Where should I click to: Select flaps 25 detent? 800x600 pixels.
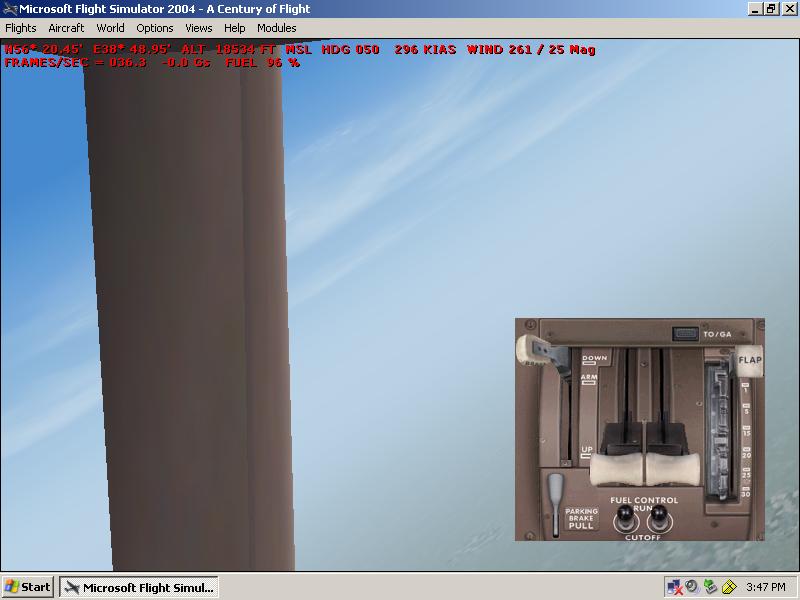(x=746, y=473)
